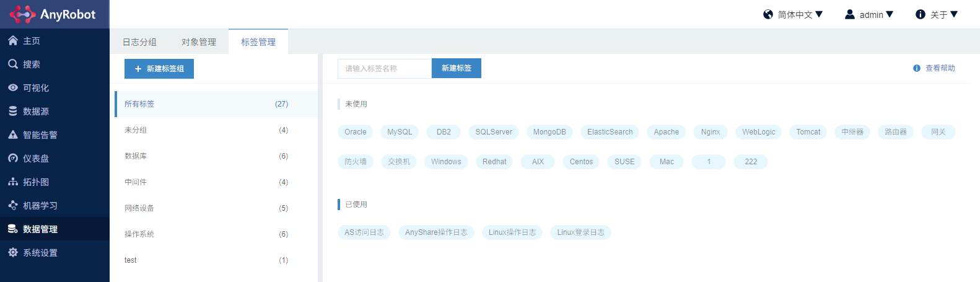
Task: Click the 新建标签组 button
Action: tap(159, 69)
